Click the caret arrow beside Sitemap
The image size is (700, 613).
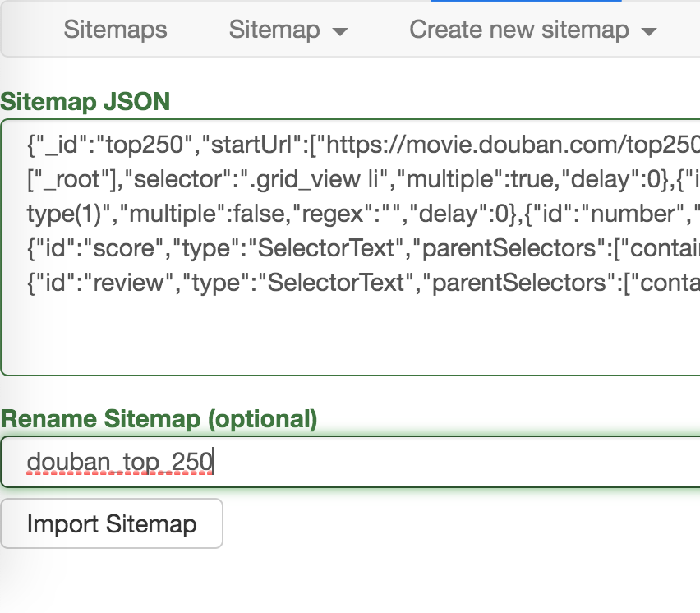[339, 32]
